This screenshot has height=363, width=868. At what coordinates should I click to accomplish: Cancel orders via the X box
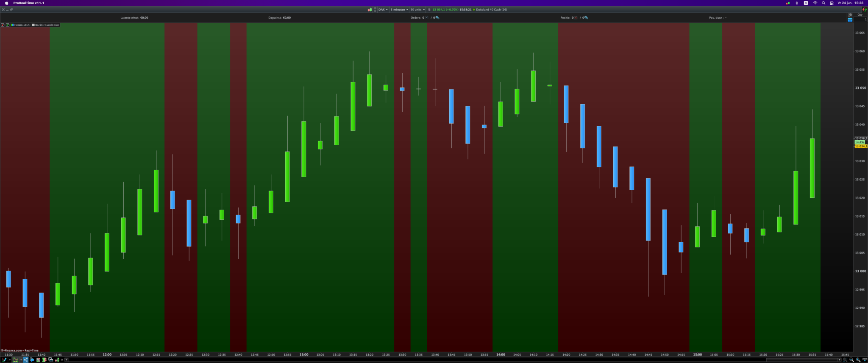426,18
